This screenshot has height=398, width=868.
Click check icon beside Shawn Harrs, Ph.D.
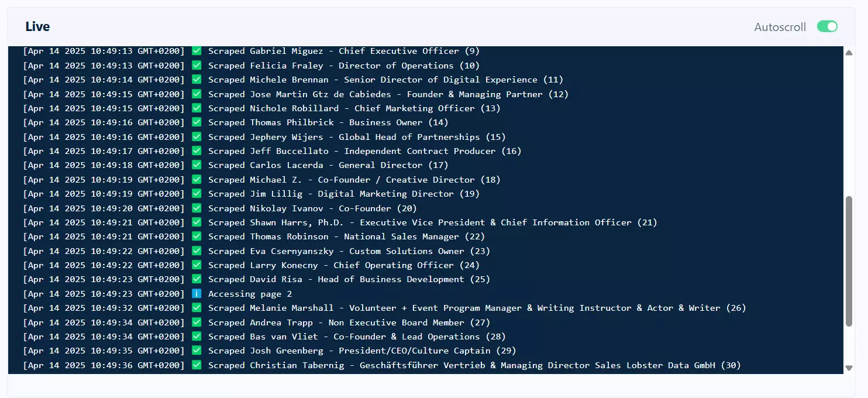(x=197, y=222)
